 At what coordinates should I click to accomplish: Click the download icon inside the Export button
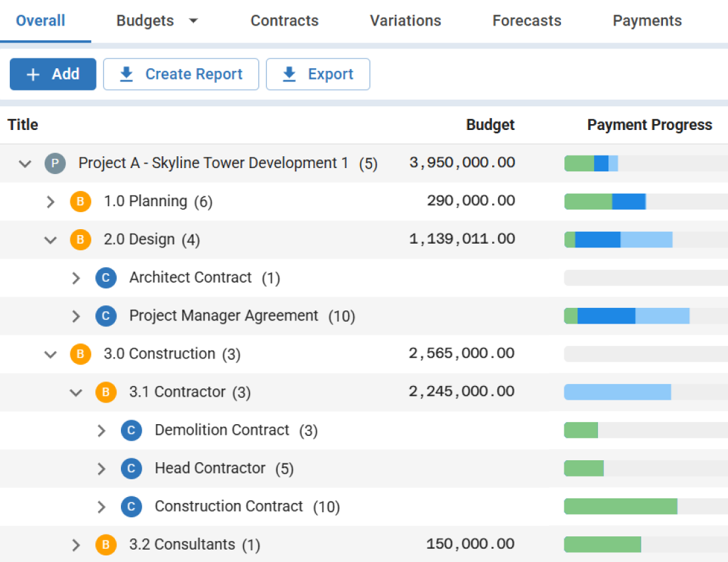point(288,74)
